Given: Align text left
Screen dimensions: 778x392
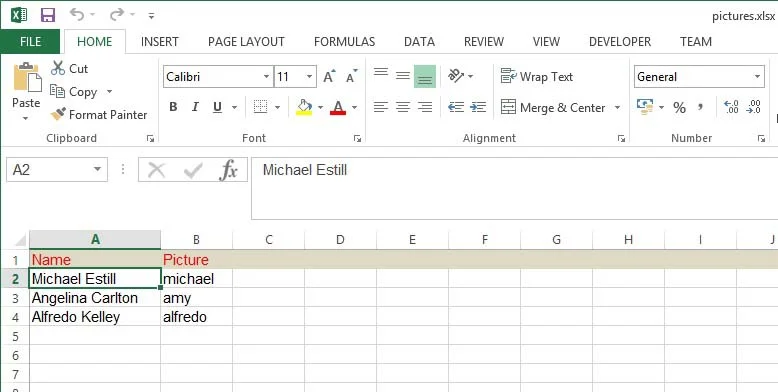Looking at the screenshot, I should [x=381, y=107].
